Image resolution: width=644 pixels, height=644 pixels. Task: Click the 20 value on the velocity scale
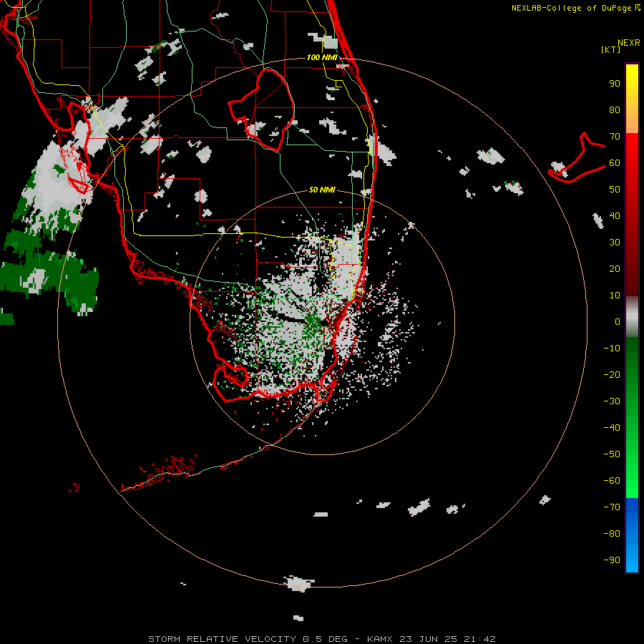[x=615, y=268]
